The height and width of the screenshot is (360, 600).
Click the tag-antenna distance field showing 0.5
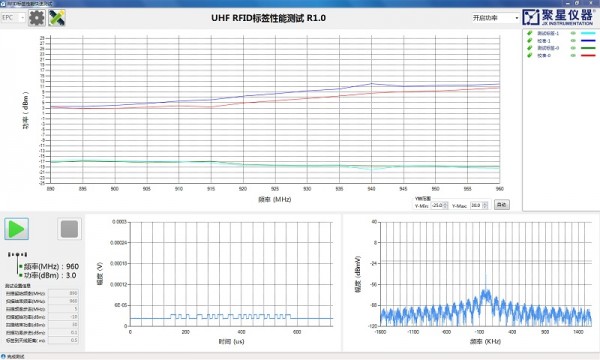pyautogui.click(x=64, y=340)
